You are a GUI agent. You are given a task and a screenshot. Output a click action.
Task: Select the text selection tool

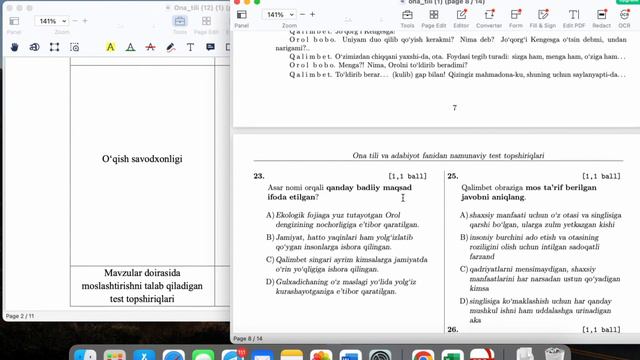34,47
